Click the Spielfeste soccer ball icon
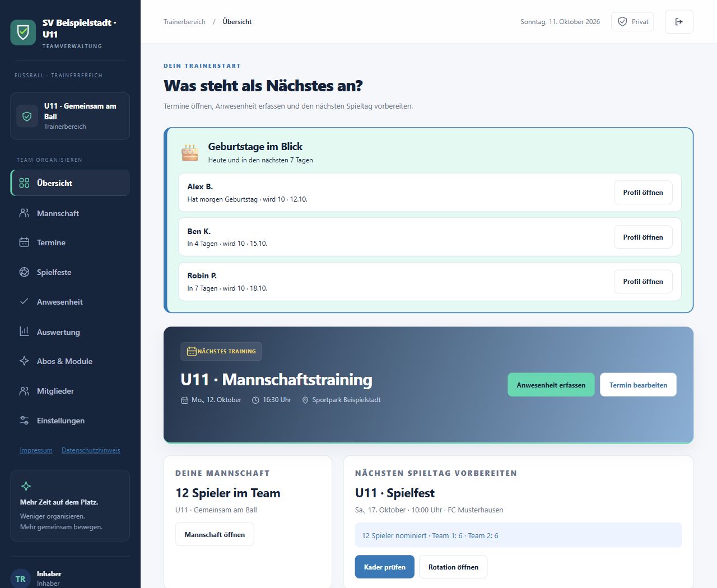717x588 pixels. 24,272
